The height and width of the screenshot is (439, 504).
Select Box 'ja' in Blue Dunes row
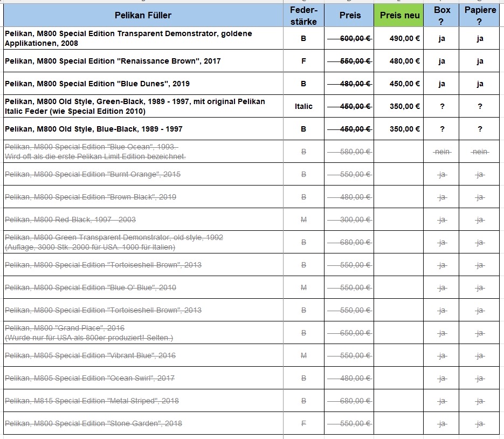[441, 84]
